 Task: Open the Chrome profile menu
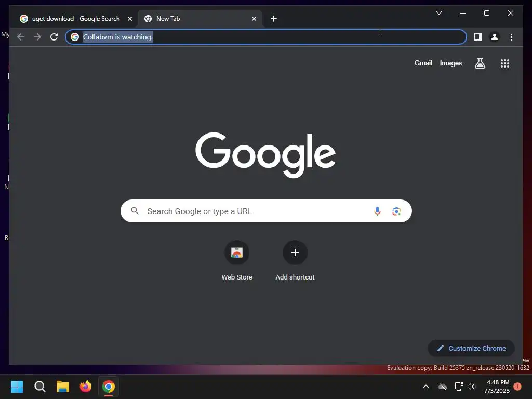pos(495,37)
